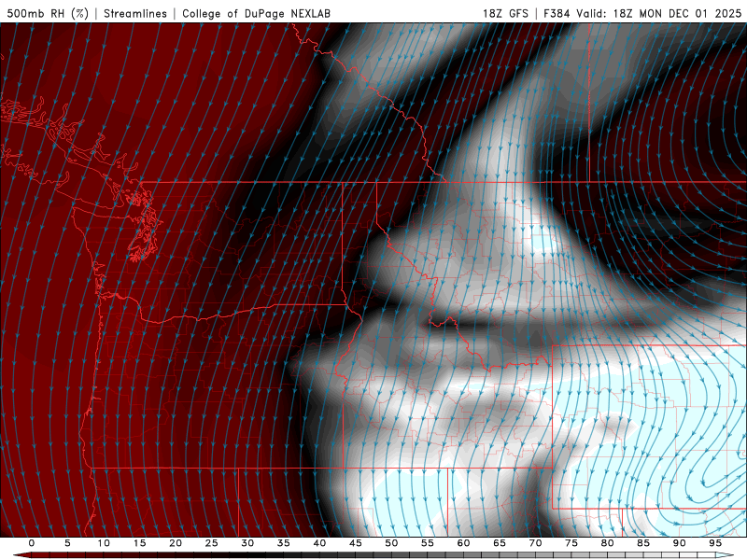The image size is (747, 560).
Task: Click the "95" label on the color scale
Action: [x=715, y=543]
